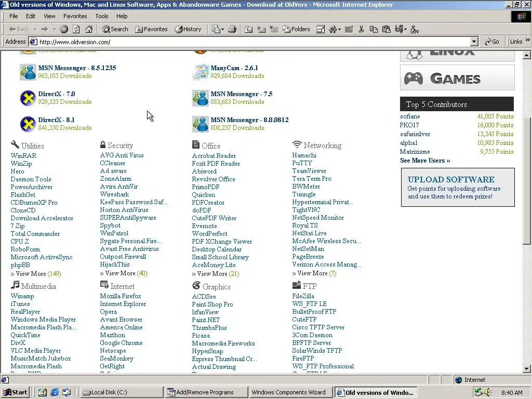The height and width of the screenshot is (399, 532).
Task: Open the Forward button history dropdown arrow
Action: pos(54,30)
